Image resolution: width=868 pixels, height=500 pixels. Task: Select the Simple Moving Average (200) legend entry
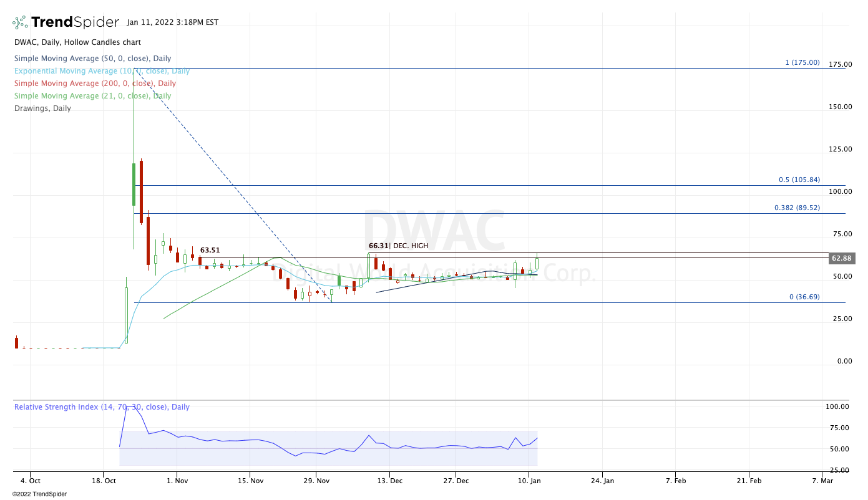tap(95, 84)
